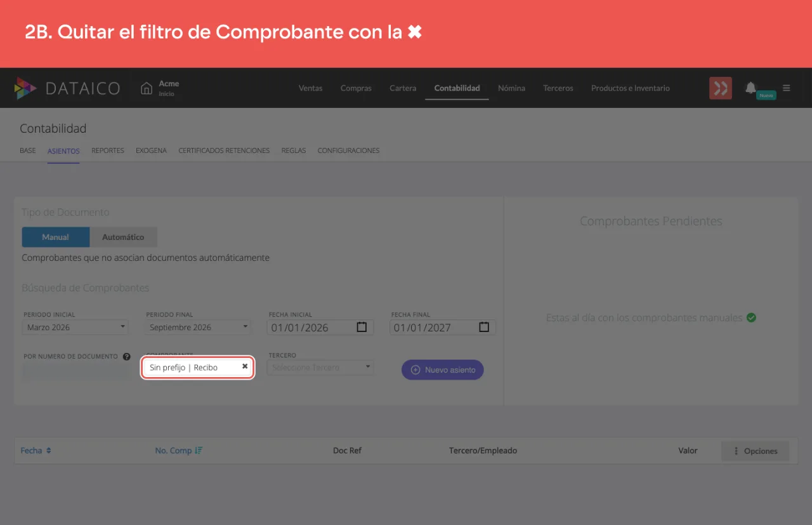Switch to the EXOGENA tab
Screen dimensions: 812x525
click(151, 151)
